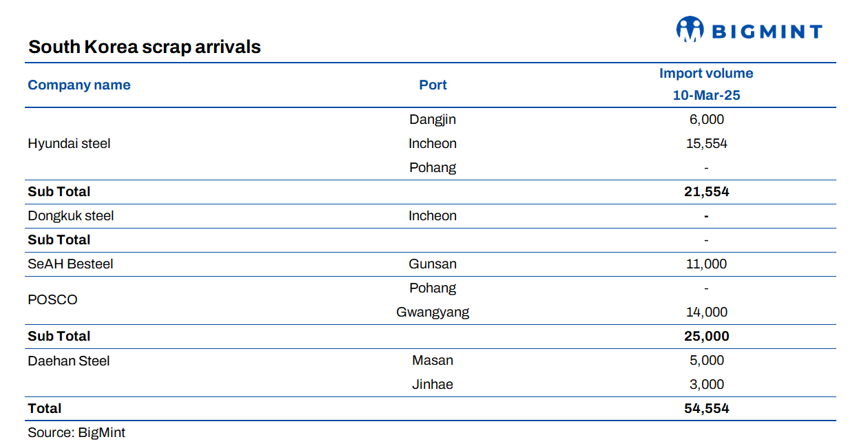868x446 pixels.
Task: Click the Import volume column header
Action: [x=706, y=74]
